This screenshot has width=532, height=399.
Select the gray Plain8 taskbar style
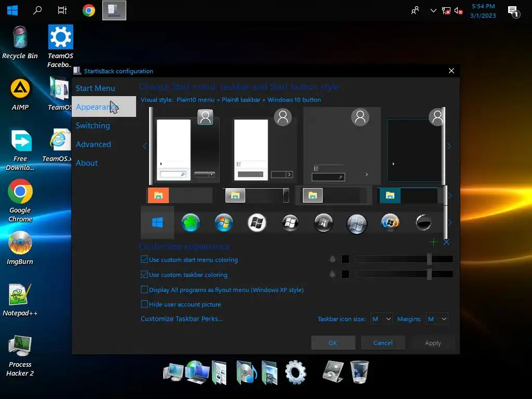pyautogui.click(x=335, y=195)
